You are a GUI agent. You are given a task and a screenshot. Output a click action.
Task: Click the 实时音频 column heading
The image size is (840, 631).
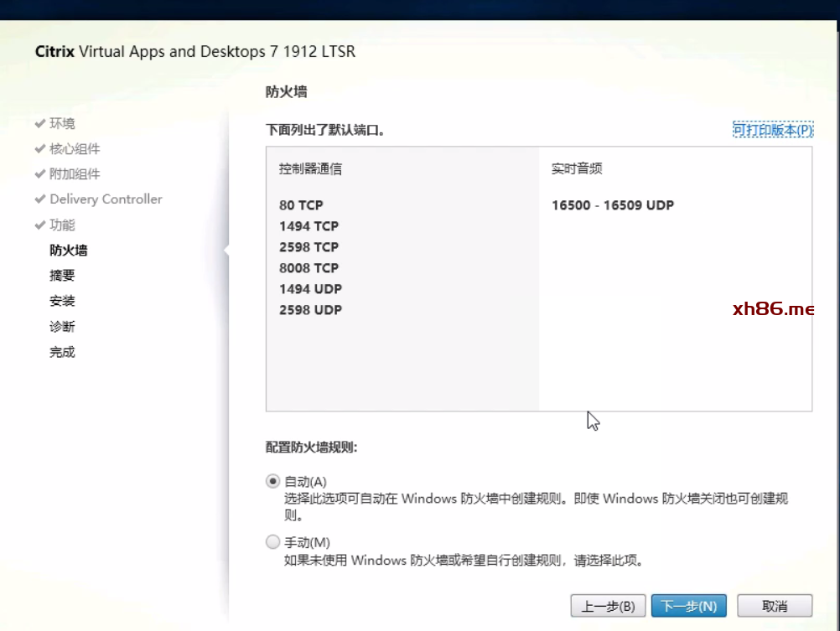pyautogui.click(x=577, y=168)
